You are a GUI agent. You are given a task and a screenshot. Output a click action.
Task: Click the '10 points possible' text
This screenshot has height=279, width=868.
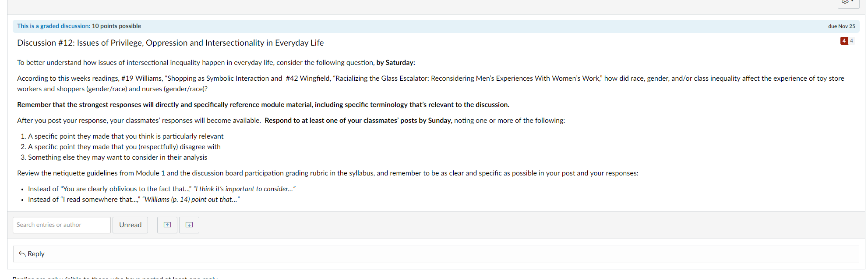pyautogui.click(x=116, y=26)
